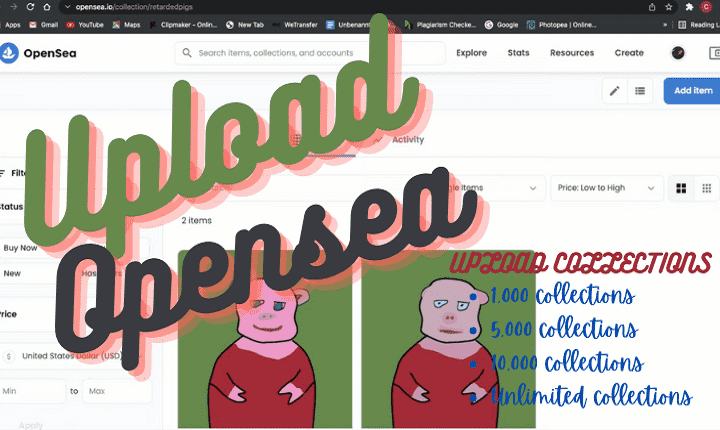
Task: Go to the Chrome home page
Action: tap(47, 7)
